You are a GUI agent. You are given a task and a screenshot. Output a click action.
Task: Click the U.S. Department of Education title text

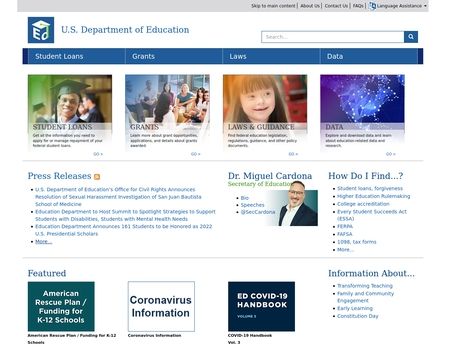point(125,30)
